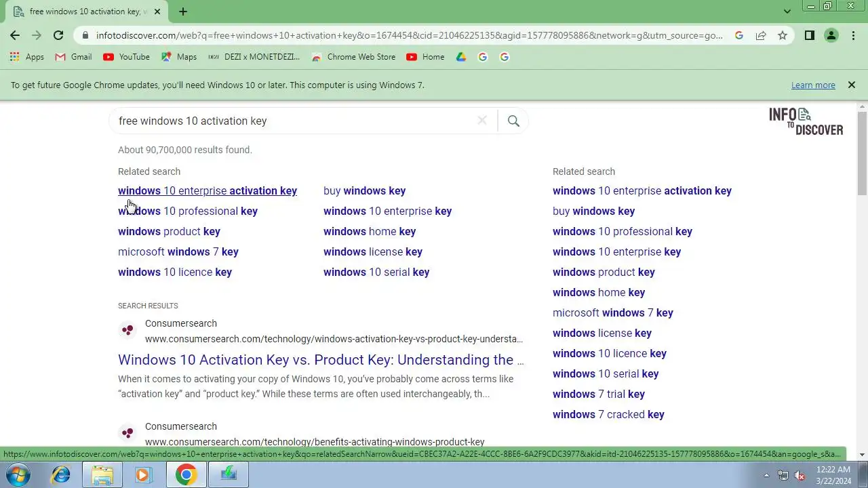Viewport: 868px width, 488px height.
Task: Open tab search dropdown arrow
Action: pyautogui.click(x=787, y=12)
